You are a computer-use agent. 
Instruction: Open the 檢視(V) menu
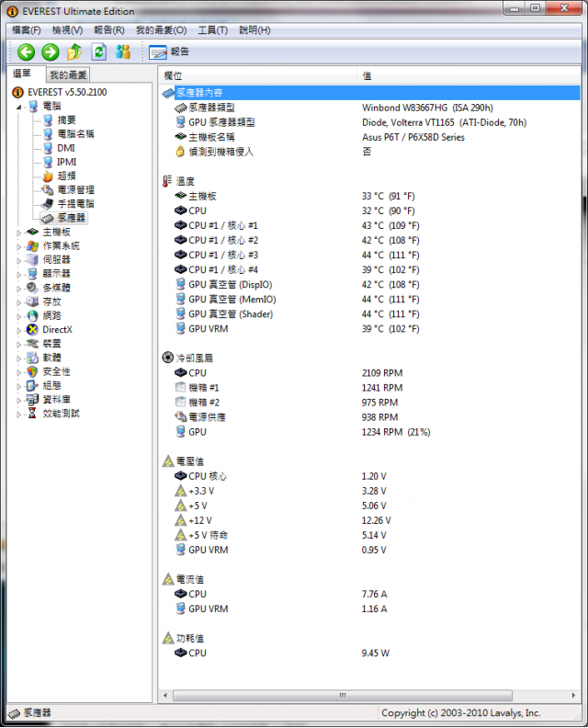pyautogui.click(x=67, y=30)
